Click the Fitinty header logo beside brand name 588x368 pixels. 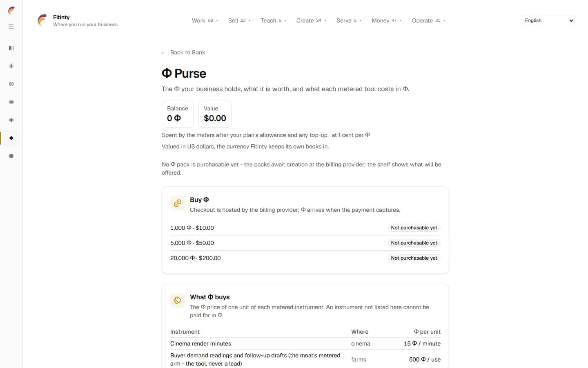pyautogui.click(x=42, y=20)
